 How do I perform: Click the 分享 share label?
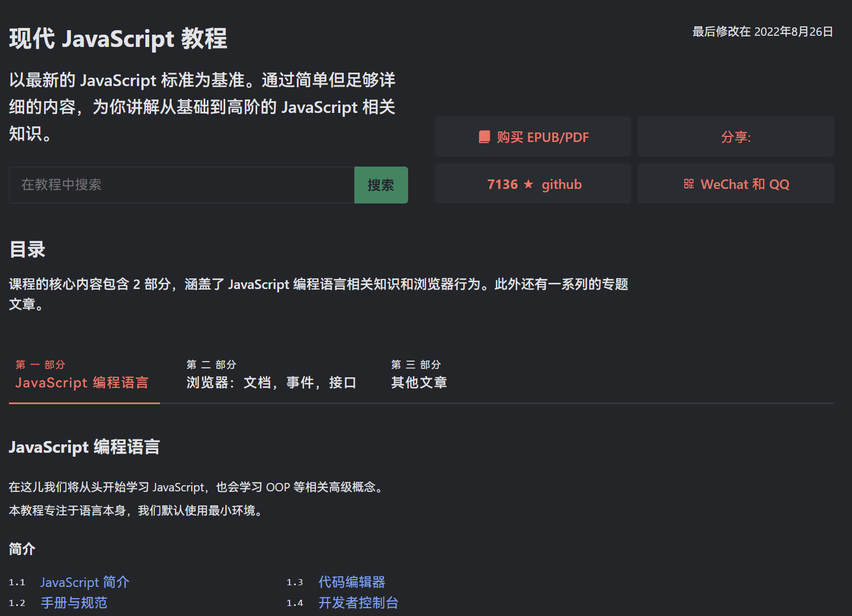pyautogui.click(x=736, y=136)
